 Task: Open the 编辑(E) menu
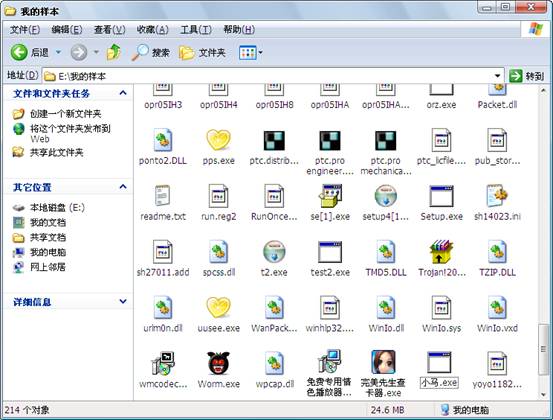pos(67,30)
